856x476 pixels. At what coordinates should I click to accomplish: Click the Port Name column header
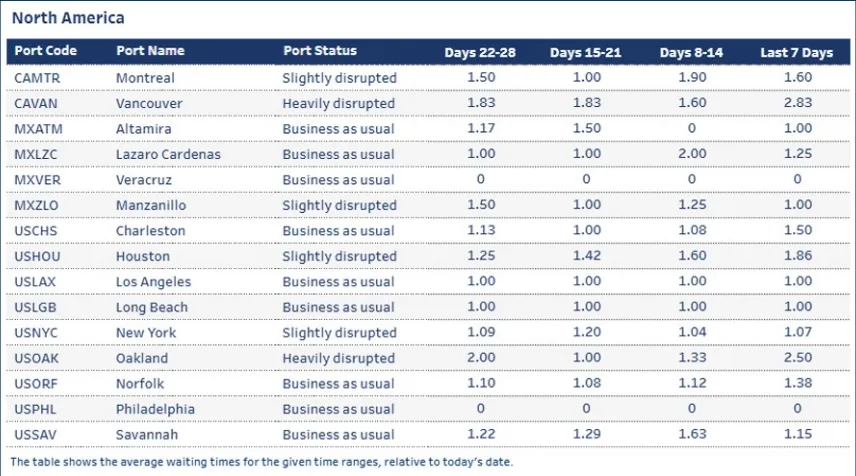pos(150,51)
